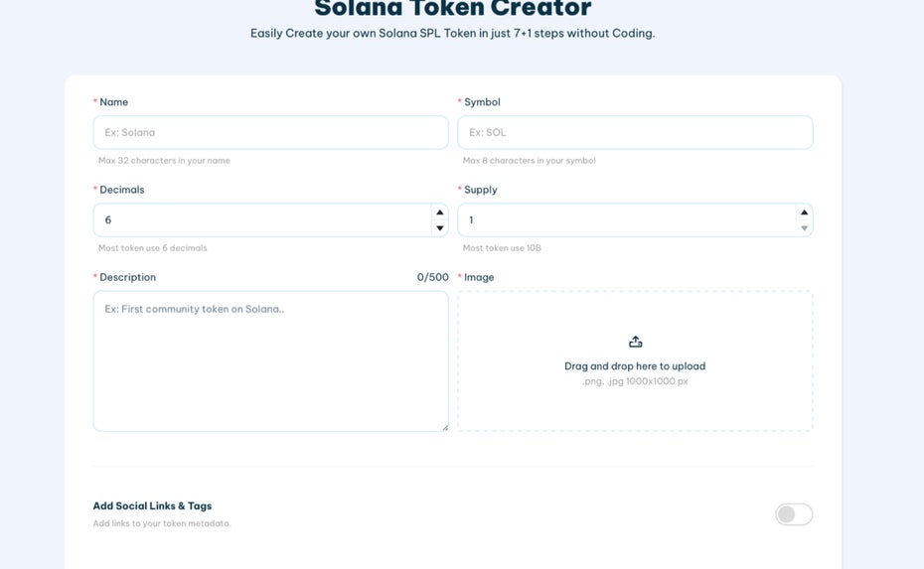Click into the Description text area

[x=270, y=361]
